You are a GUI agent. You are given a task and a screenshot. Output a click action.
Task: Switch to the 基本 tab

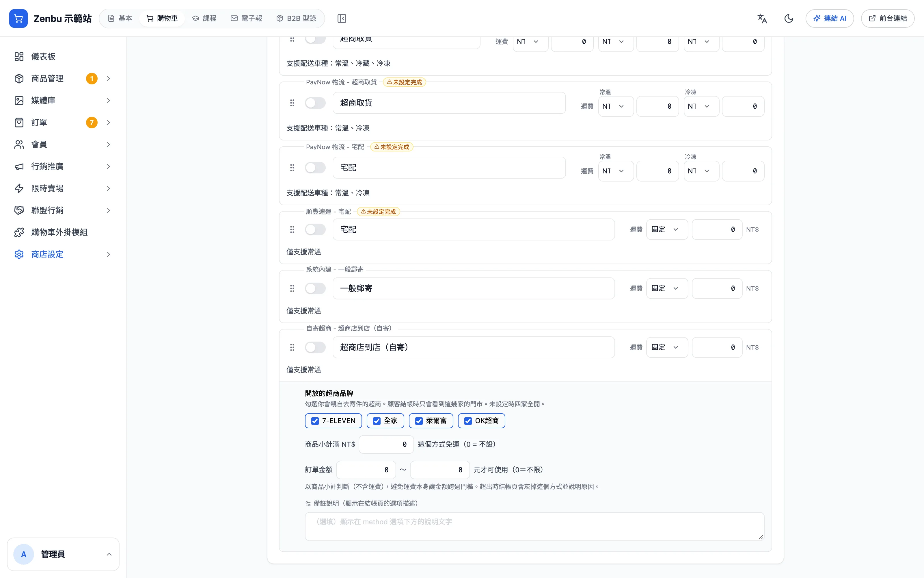[120, 18]
